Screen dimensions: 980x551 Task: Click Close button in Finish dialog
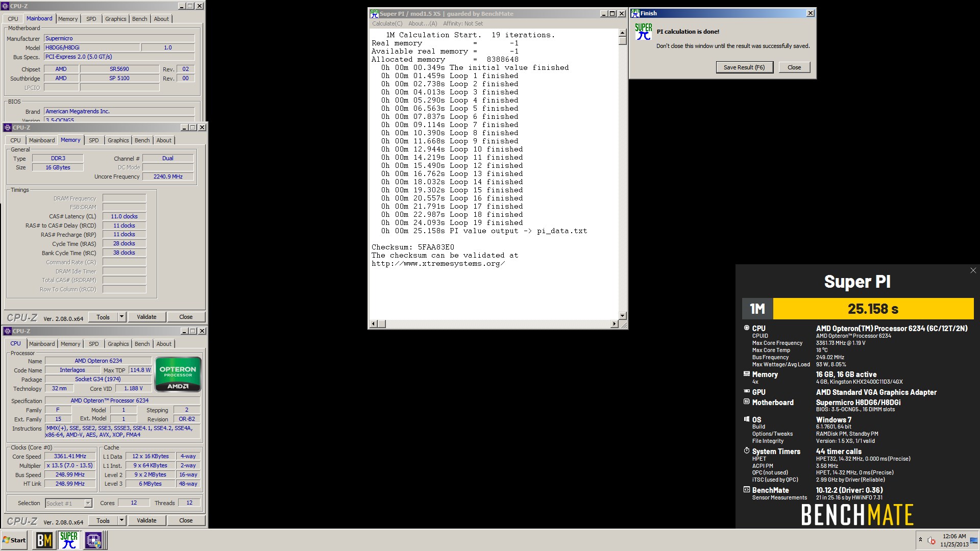pyautogui.click(x=794, y=67)
